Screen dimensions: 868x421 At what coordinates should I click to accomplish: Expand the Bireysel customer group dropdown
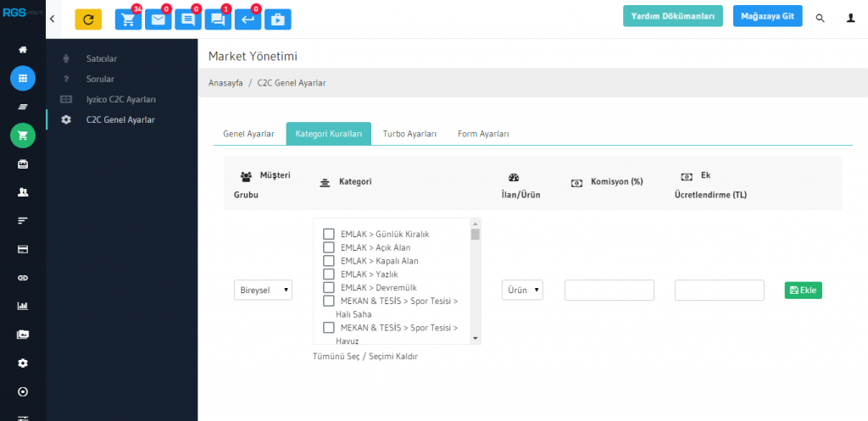(x=264, y=290)
